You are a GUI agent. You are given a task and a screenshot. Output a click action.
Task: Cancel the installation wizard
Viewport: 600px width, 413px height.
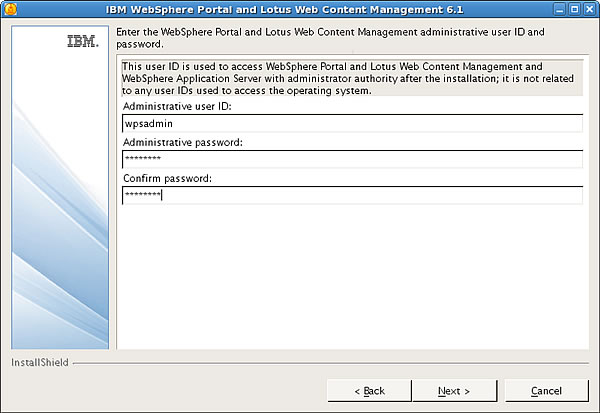click(x=546, y=391)
